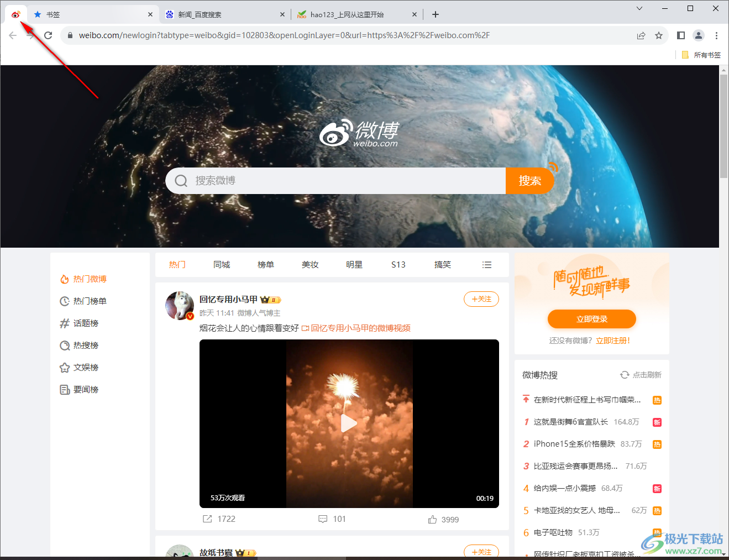729x560 pixels.
Task: Open 回忆专用小马甲的微博视频 link
Action: point(356,328)
